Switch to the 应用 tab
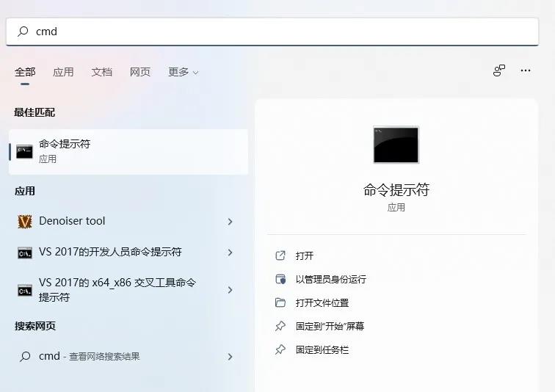This screenshot has width=555, height=392. point(63,72)
